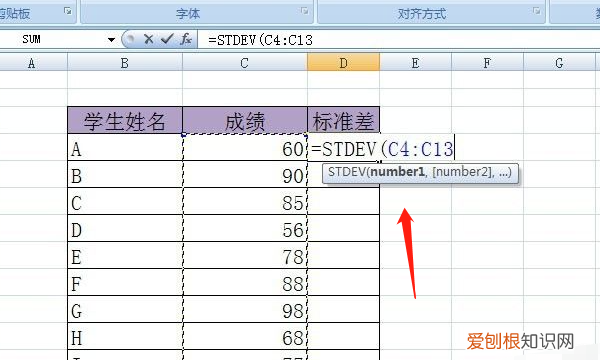600x360 pixels.
Task: Click 标准差 cell beside score 88
Action: [x=344, y=282]
